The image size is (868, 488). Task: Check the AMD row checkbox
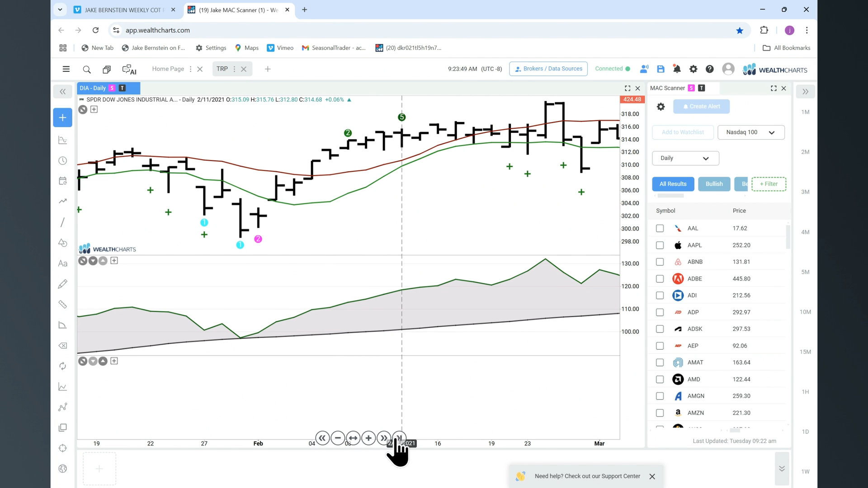(x=660, y=380)
